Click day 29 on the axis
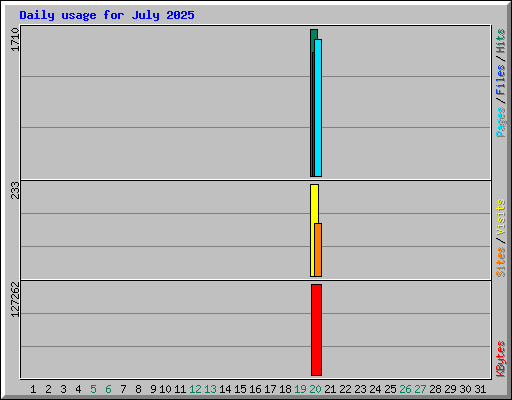 pyautogui.click(x=450, y=389)
